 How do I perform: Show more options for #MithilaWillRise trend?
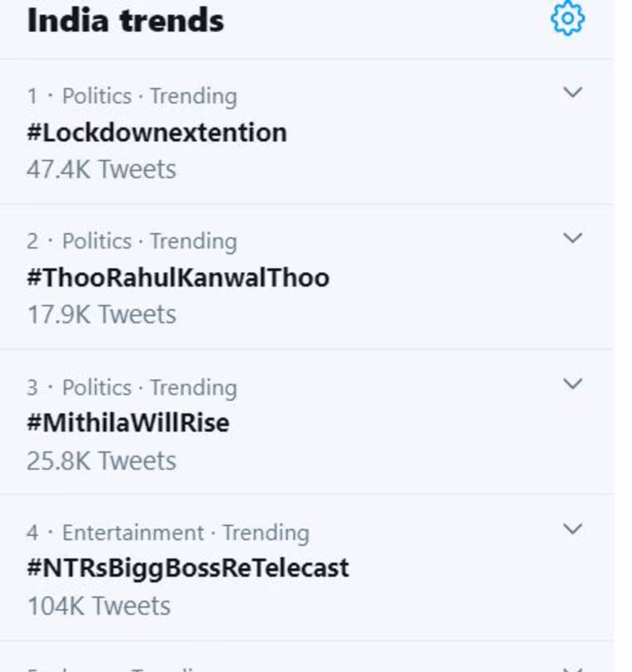pyautogui.click(x=572, y=383)
